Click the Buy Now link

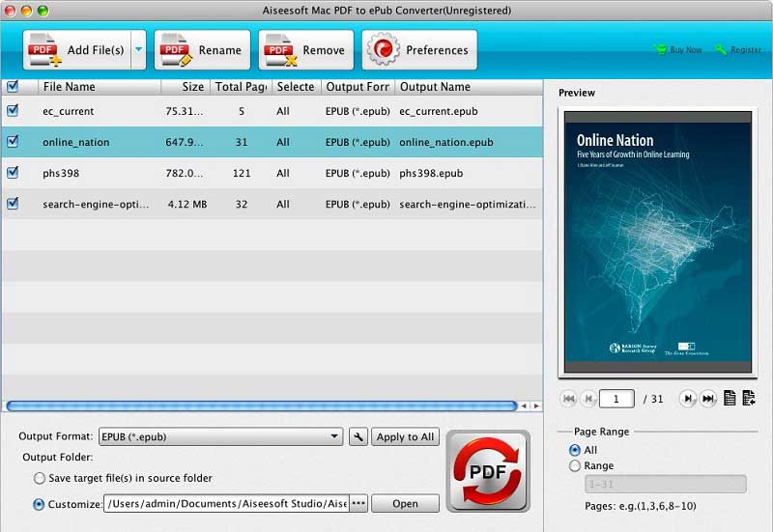[678, 50]
